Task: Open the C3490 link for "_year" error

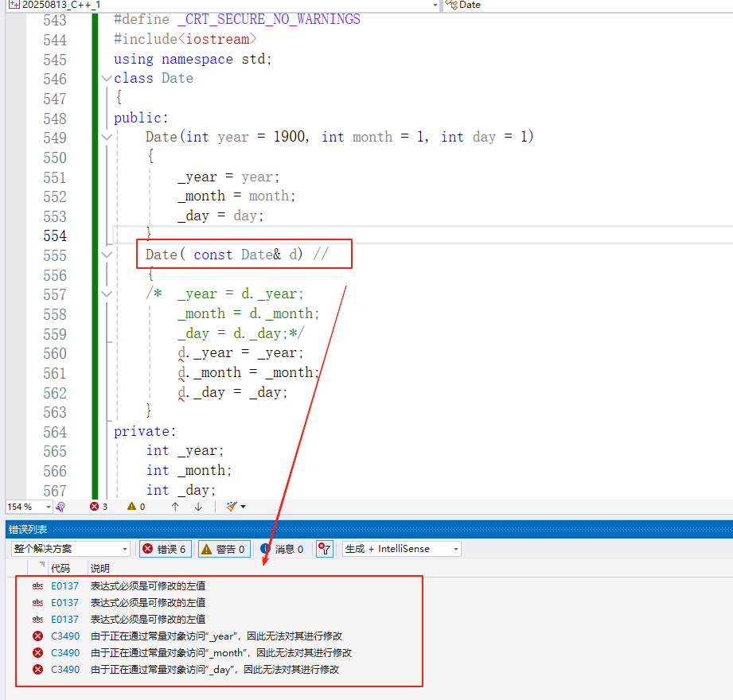Action: (x=65, y=636)
